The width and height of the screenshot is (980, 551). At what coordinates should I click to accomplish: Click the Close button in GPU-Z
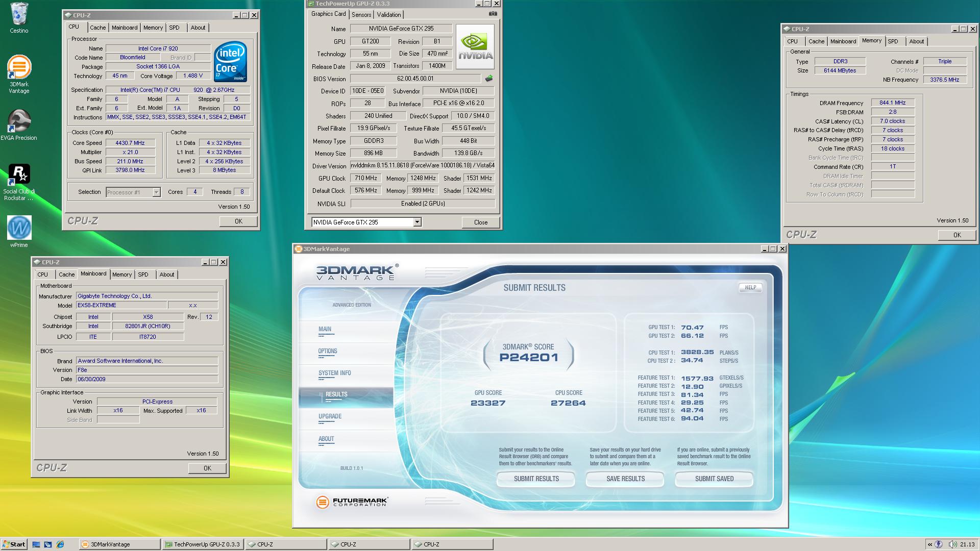point(480,222)
